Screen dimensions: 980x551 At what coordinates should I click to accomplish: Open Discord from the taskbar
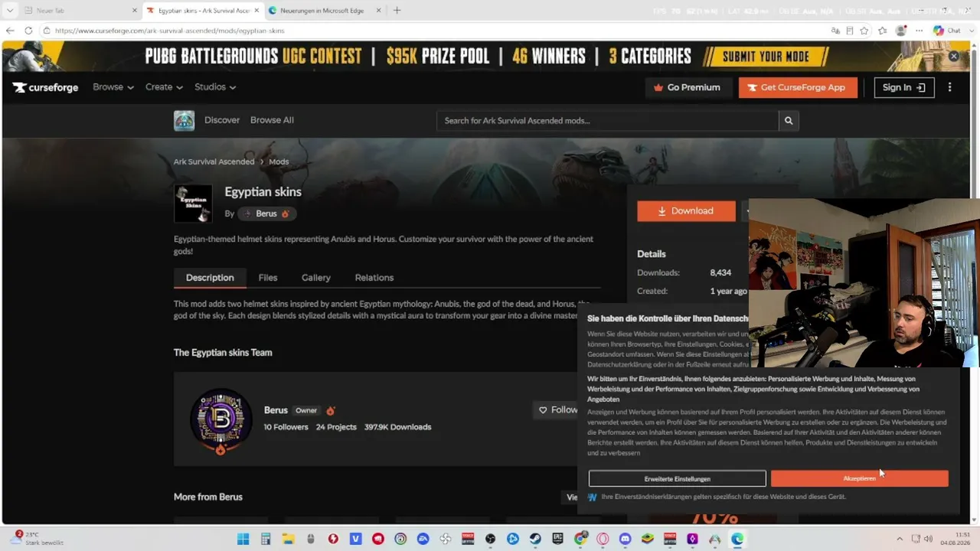(x=625, y=539)
